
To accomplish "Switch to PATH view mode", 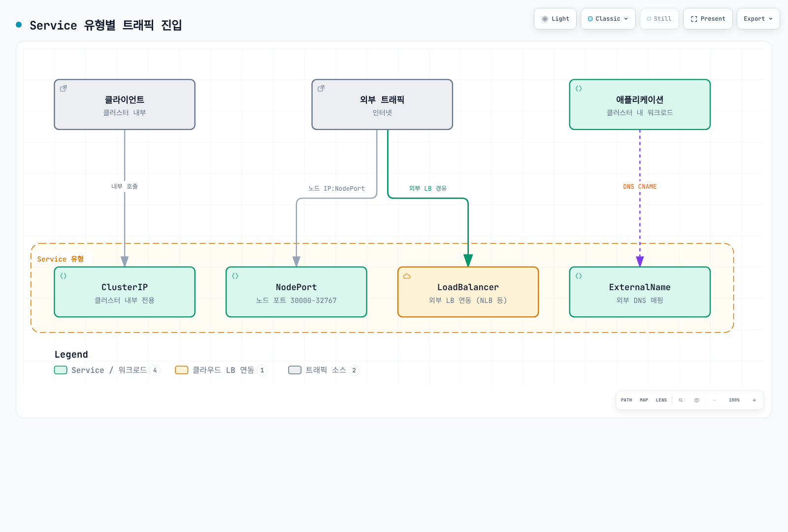I will click(x=626, y=400).
